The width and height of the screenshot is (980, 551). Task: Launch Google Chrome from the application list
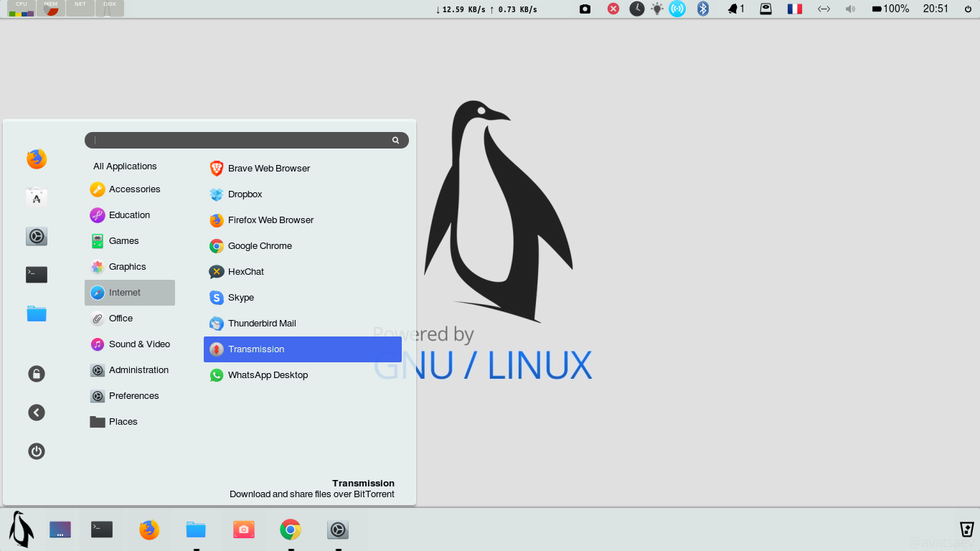point(303,246)
